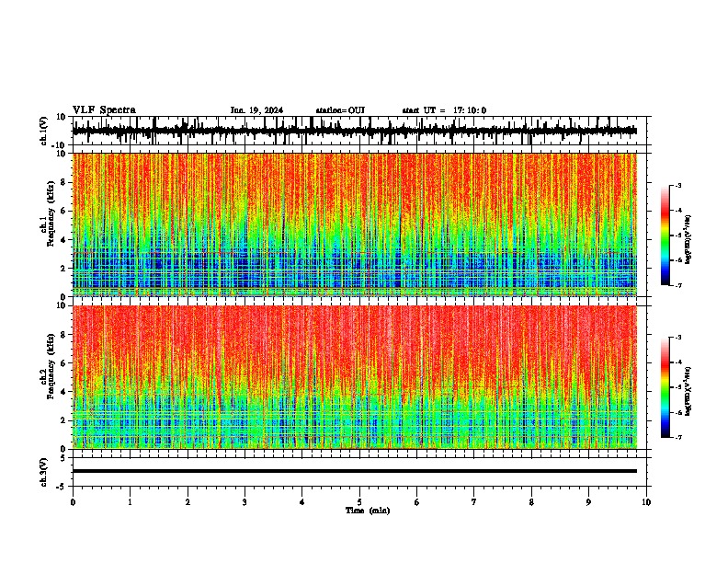The width and height of the screenshot is (728, 563).
Task: Click the ch.3(V) axis label
Action: [x=44, y=472]
